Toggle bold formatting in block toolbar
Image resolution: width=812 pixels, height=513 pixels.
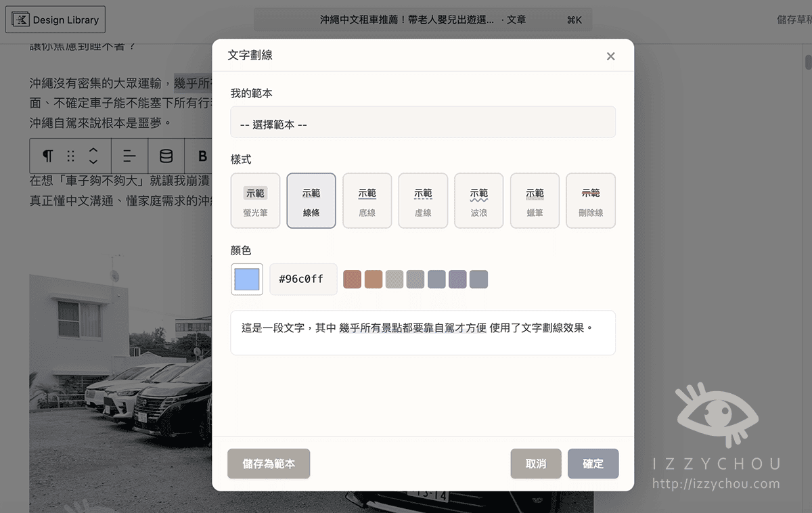click(x=202, y=156)
